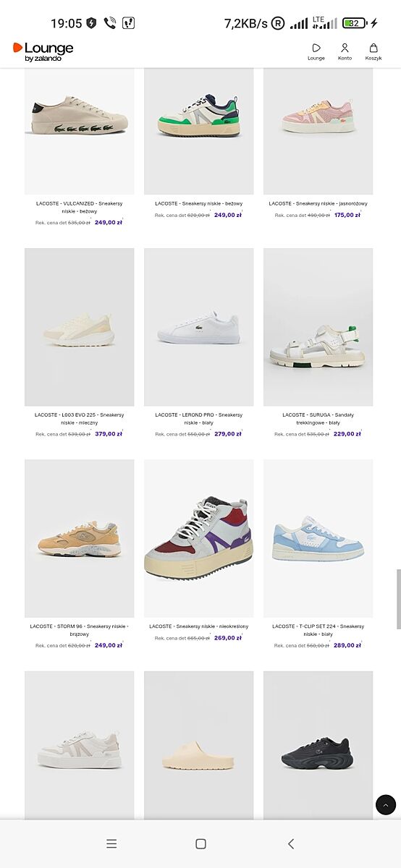
Task: Open Android recent apps menu icon
Action: (x=111, y=843)
